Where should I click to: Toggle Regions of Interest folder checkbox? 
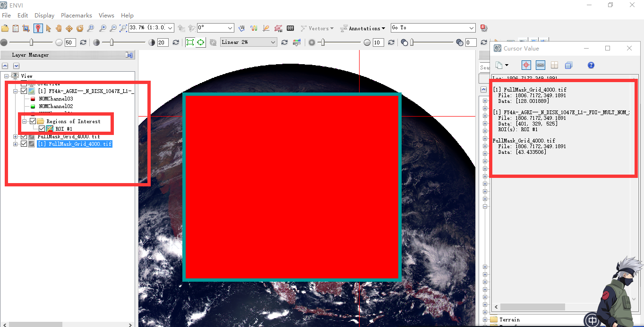coord(33,121)
